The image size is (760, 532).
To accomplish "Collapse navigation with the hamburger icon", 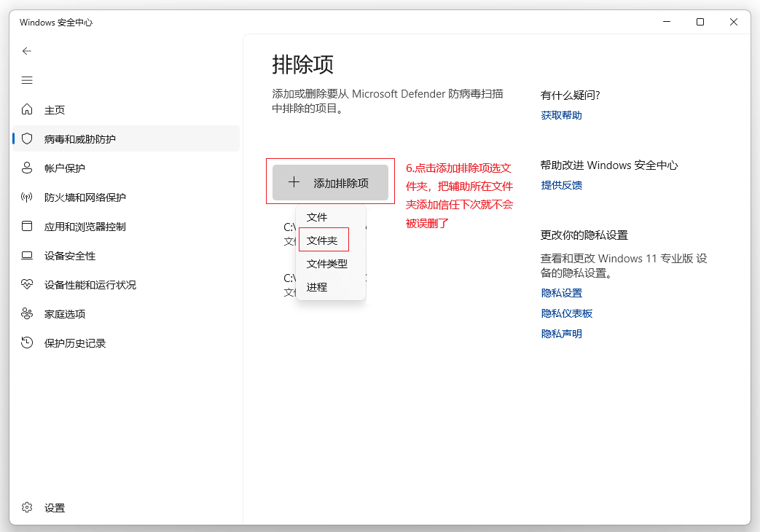I will point(27,80).
